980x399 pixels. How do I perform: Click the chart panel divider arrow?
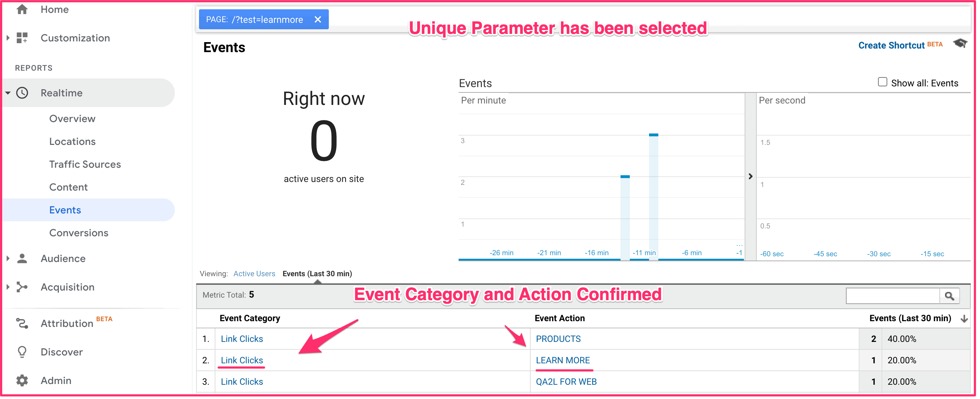[750, 177]
